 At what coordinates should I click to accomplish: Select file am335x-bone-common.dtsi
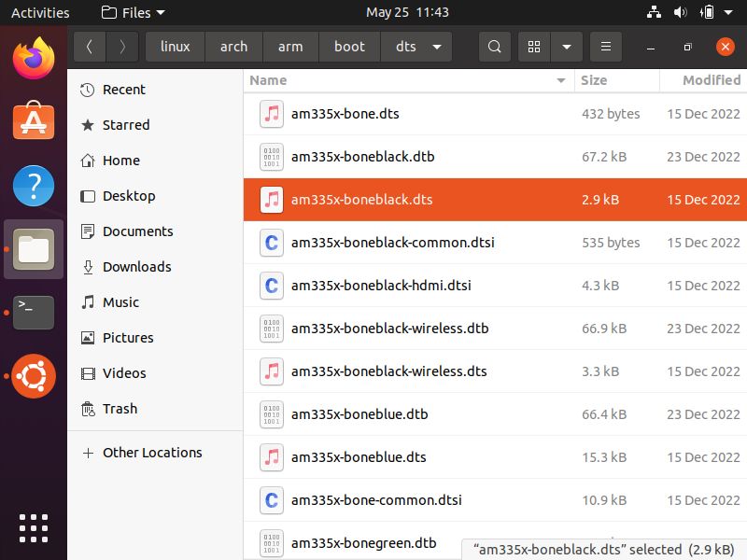click(x=495, y=500)
